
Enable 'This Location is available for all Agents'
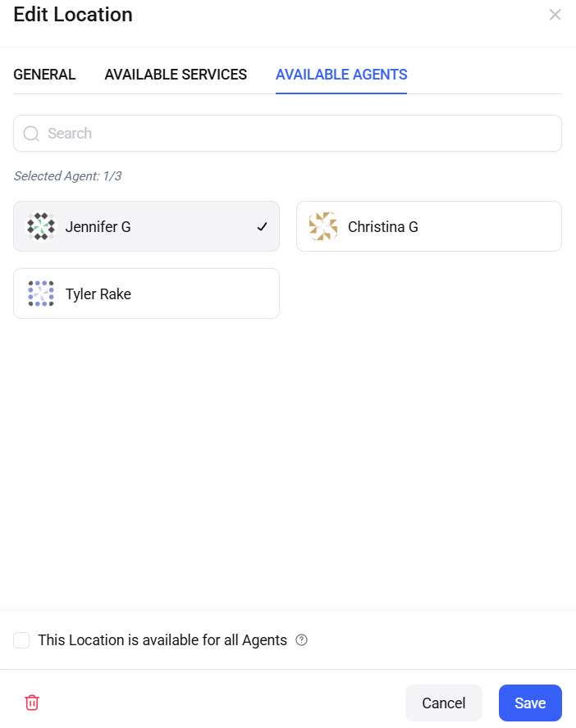tap(21, 639)
